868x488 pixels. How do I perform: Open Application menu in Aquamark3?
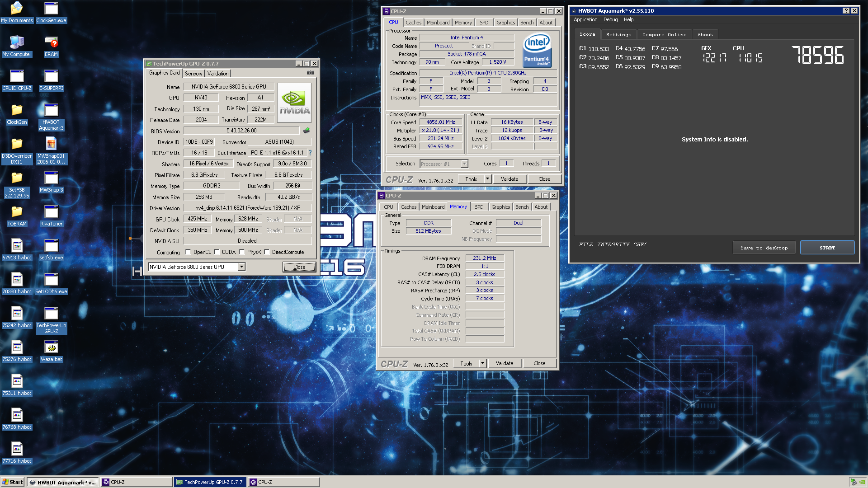coord(585,19)
